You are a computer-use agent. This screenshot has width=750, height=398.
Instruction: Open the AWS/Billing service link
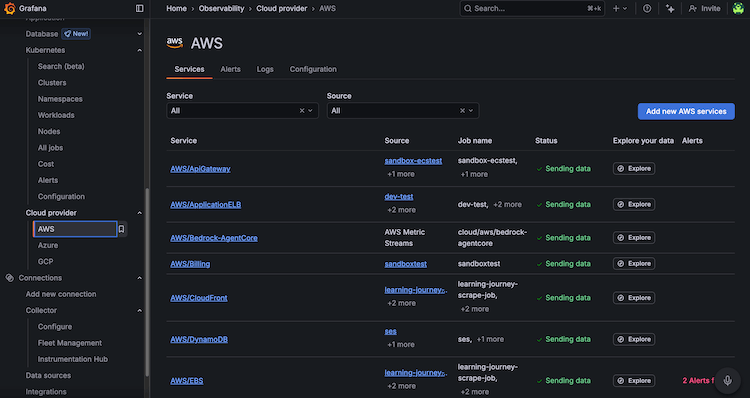(x=190, y=264)
